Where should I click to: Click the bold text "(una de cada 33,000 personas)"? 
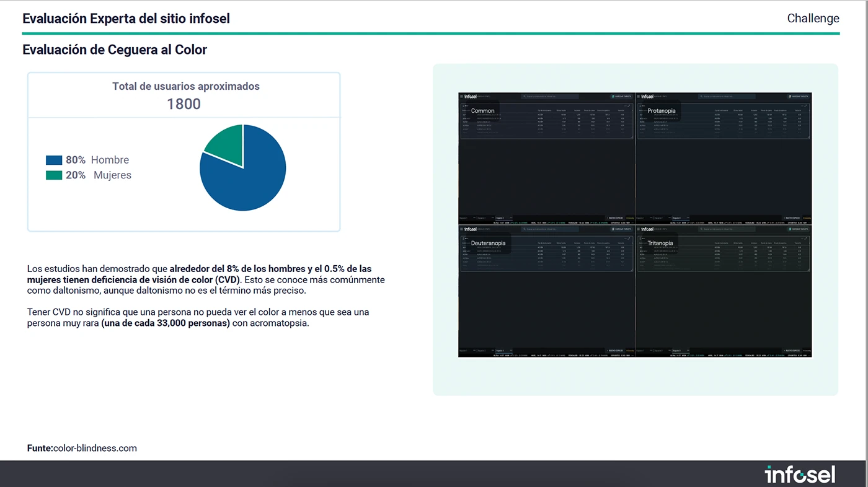click(166, 323)
